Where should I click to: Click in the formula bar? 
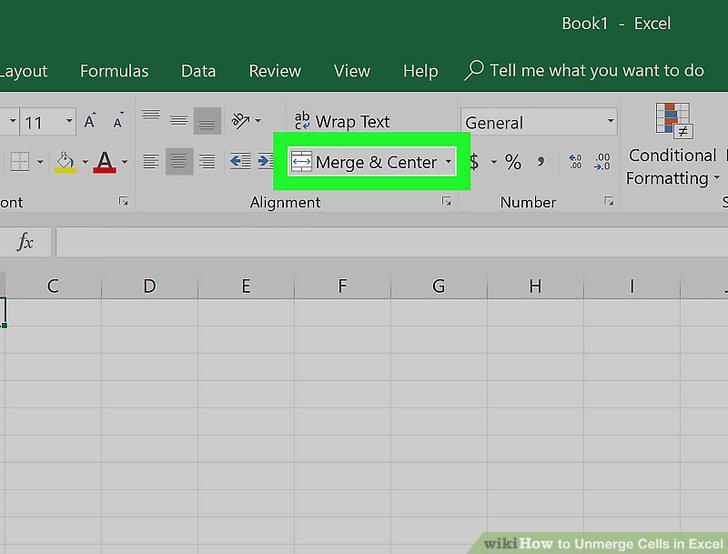point(391,242)
